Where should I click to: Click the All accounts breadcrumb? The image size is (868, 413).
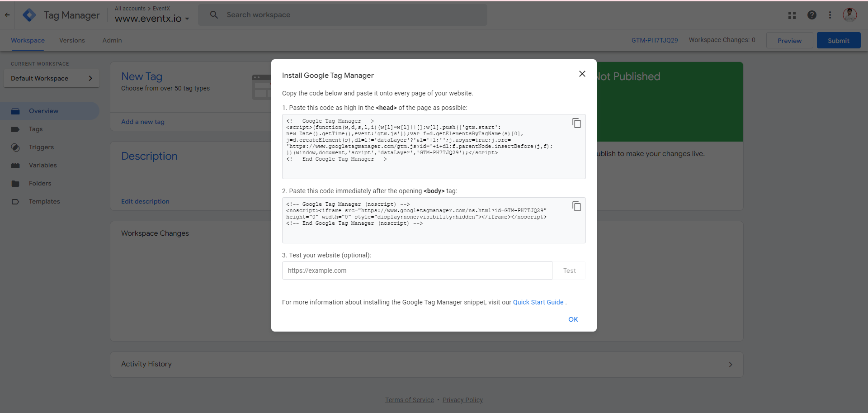pos(130,9)
